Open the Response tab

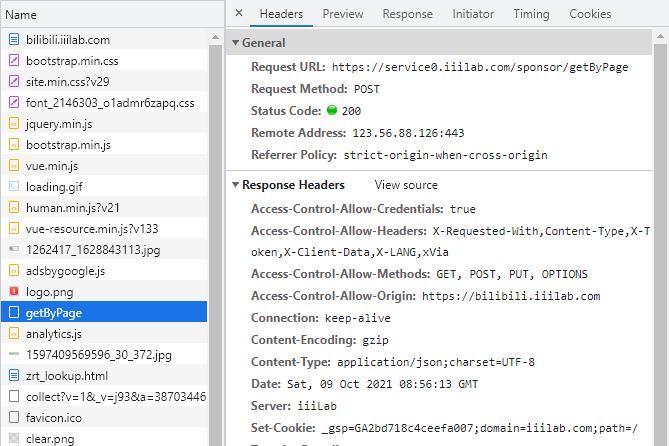407,14
